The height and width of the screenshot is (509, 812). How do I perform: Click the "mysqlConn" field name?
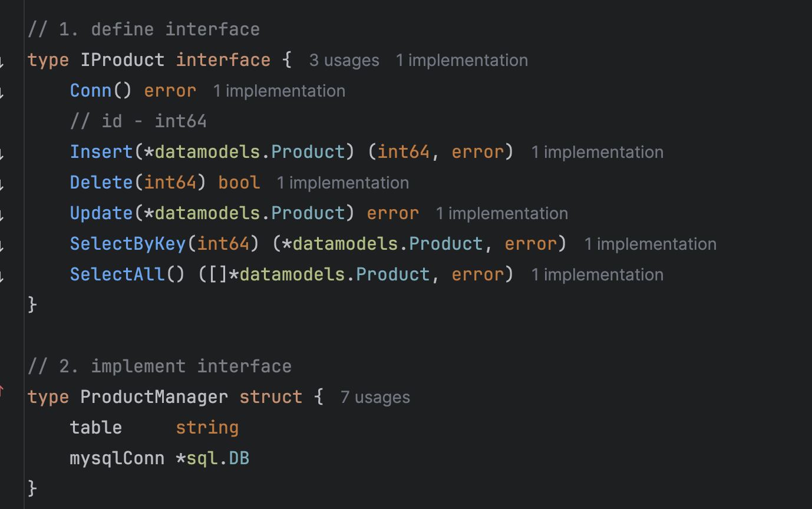point(117,458)
